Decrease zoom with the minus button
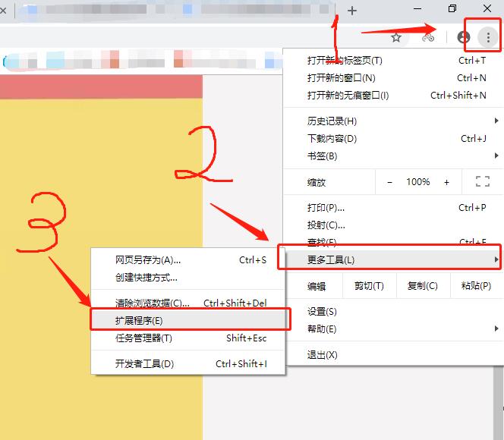Image resolution: width=504 pixels, height=440 pixels. tap(390, 182)
